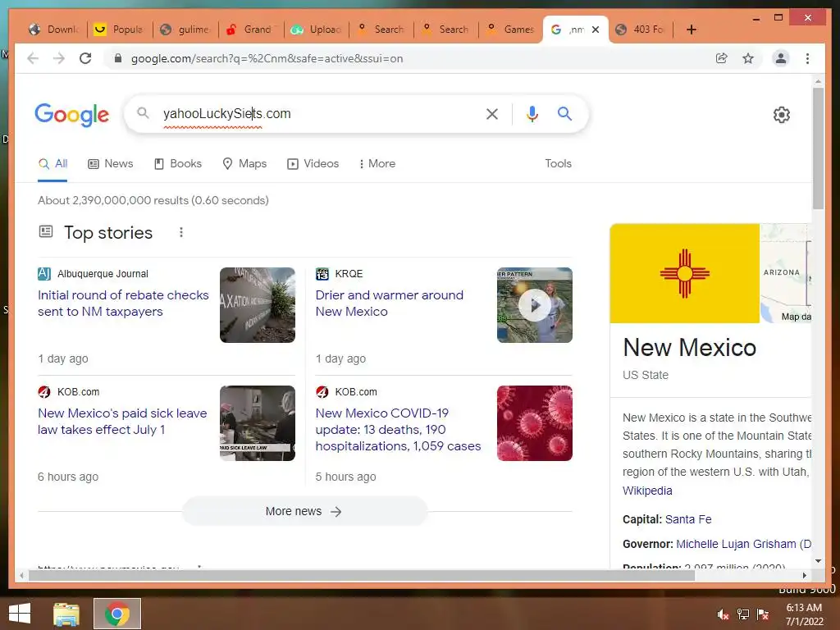The width and height of the screenshot is (840, 630).
Task: Play KRQE weather video thumbnail
Action: pyautogui.click(x=535, y=305)
